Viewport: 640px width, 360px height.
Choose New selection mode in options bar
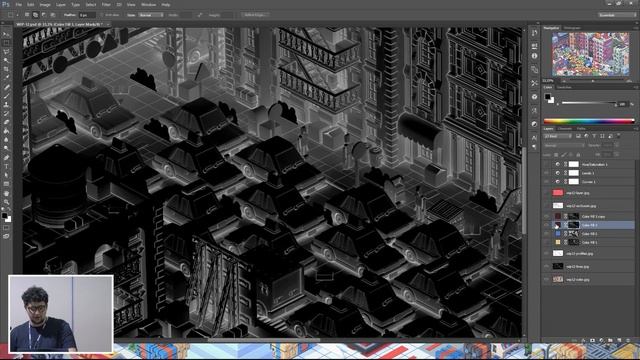27,15
